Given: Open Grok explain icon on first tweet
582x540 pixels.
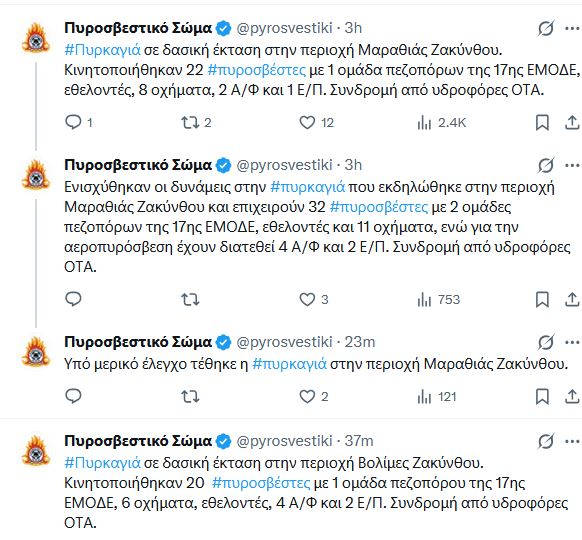Looking at the screenshot, I should 546,28.
